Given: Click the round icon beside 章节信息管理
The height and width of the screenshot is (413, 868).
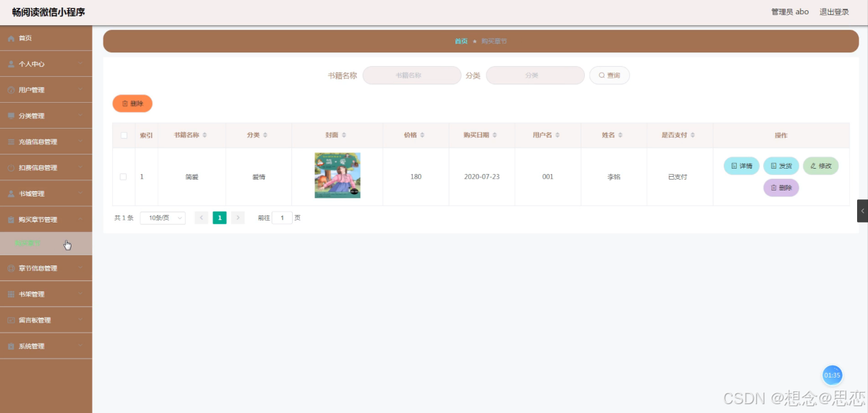Looking at the screenshot, I should click(x=11, y=268).
